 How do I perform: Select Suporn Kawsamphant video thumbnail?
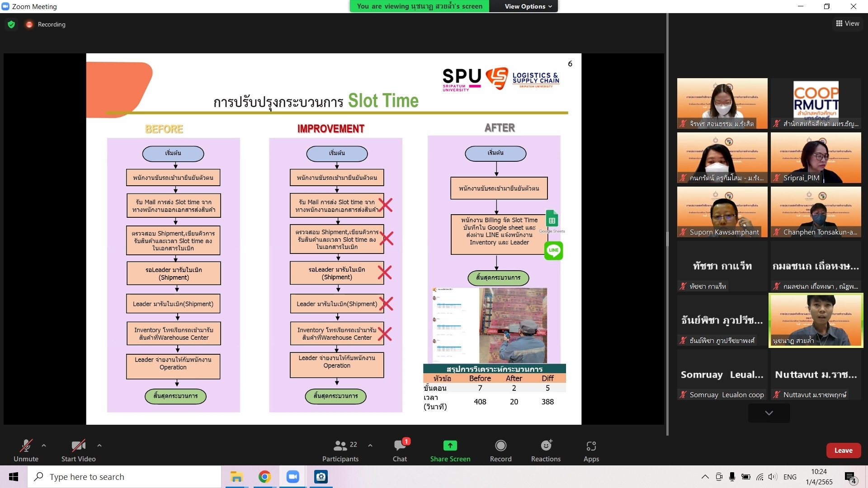[722, 212]
